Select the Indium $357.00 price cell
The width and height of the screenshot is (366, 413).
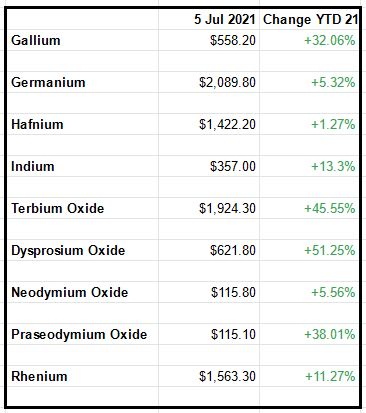coord(209,166)
